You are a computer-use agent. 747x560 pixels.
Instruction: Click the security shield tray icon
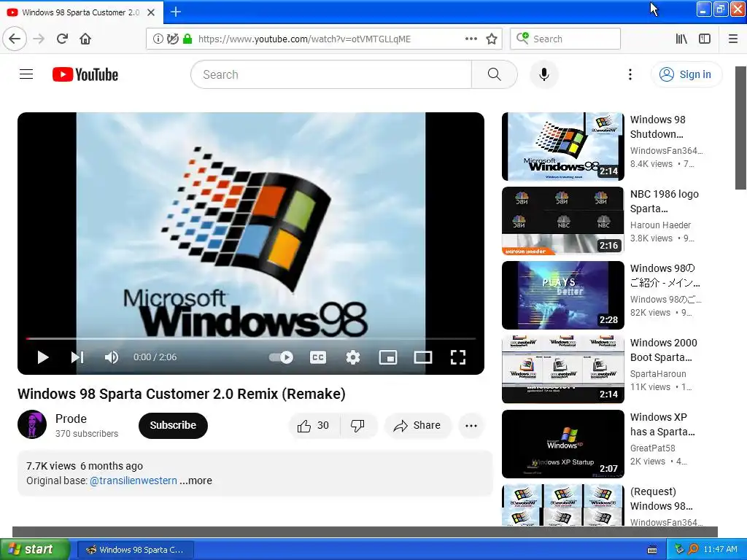pyautogui.click(x=680, y=550)
